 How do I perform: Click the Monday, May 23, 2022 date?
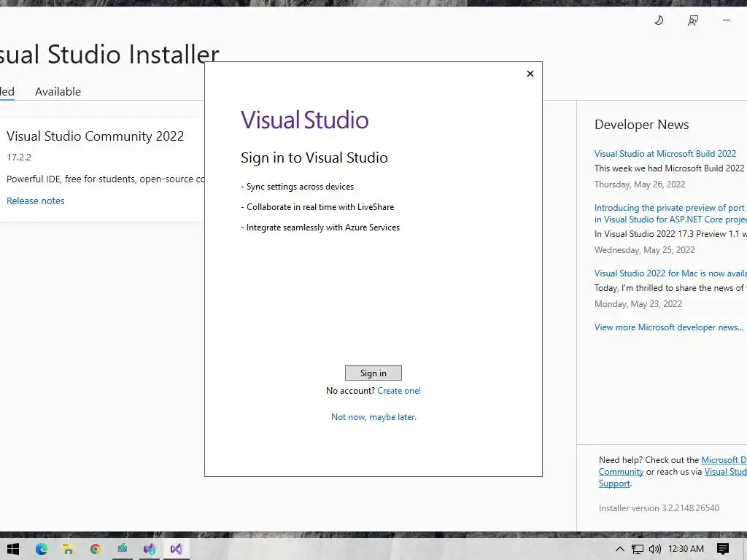[x=638, y=304]
